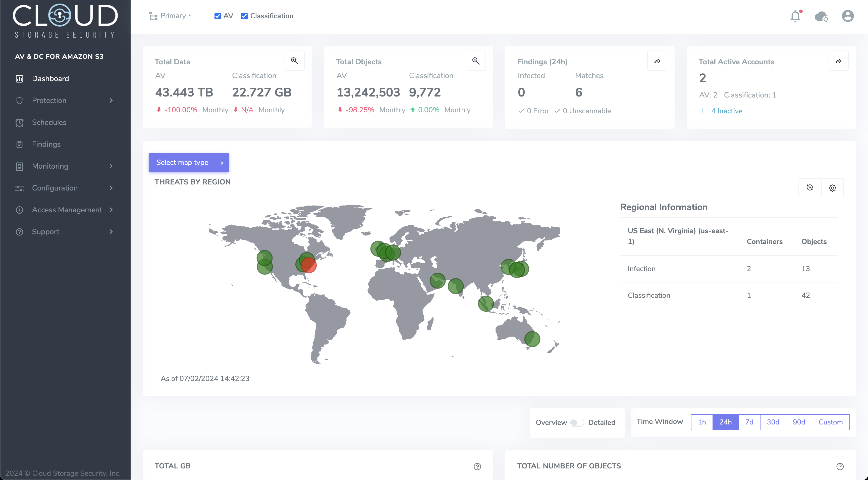The width and height of the screenshot is (868, 480).
Task: Uncheck the AV checkbox
Action: [x=218, y=16]
